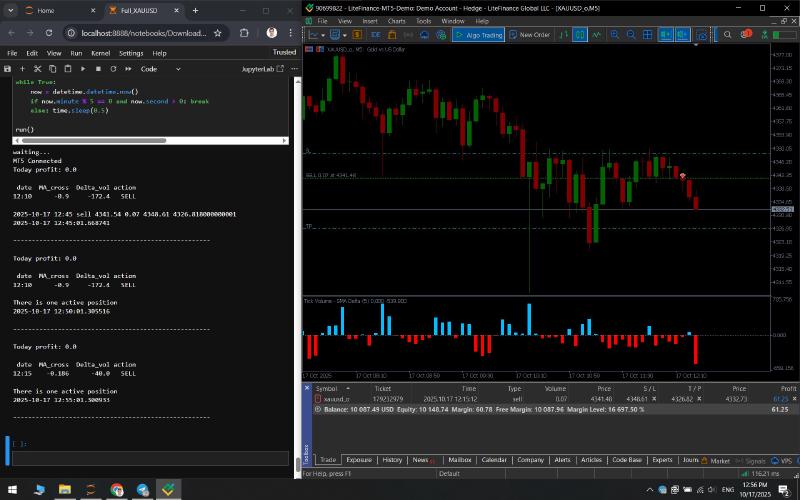Tile chart windows with grid icon
The height and width of the screenshot is (500, 800).
coord(647,35)
